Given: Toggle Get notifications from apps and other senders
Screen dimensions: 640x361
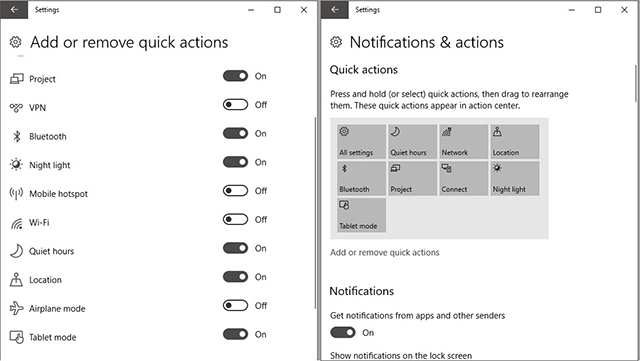Looking at the screenshot, I should point(343,332).
